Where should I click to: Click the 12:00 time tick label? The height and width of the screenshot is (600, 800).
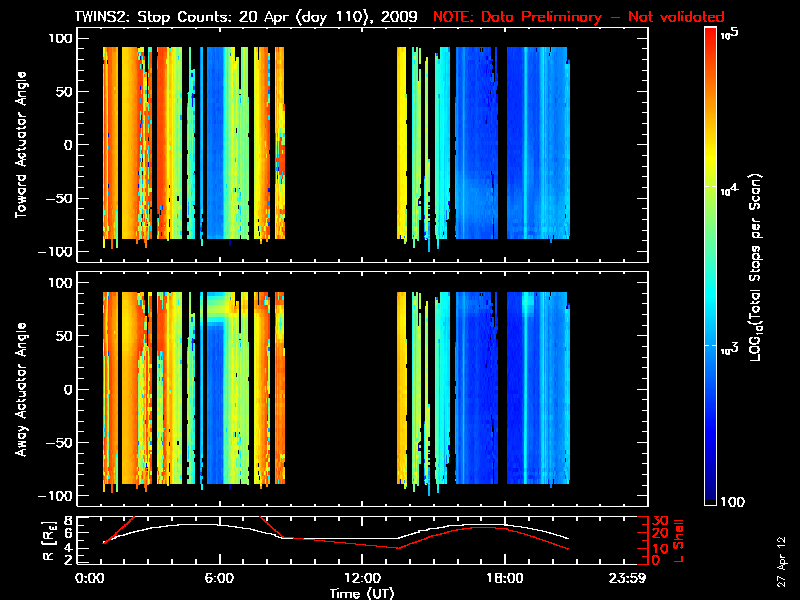(361, 578)
